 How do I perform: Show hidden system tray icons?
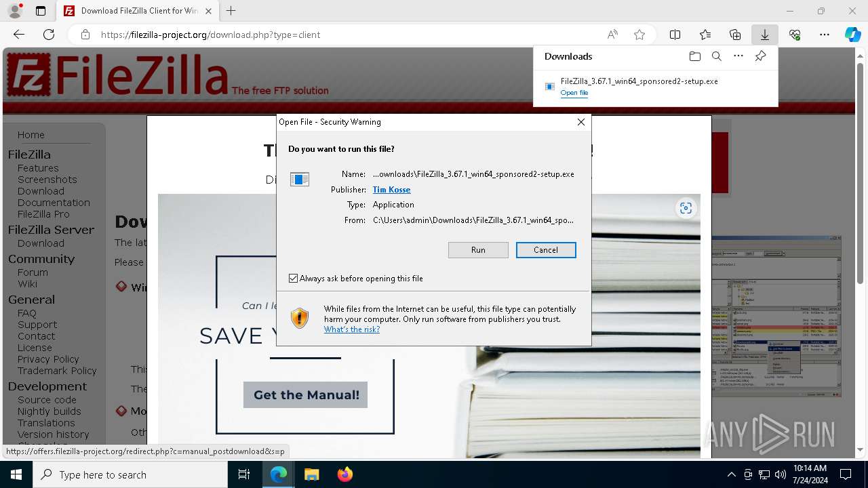point(731,474)
